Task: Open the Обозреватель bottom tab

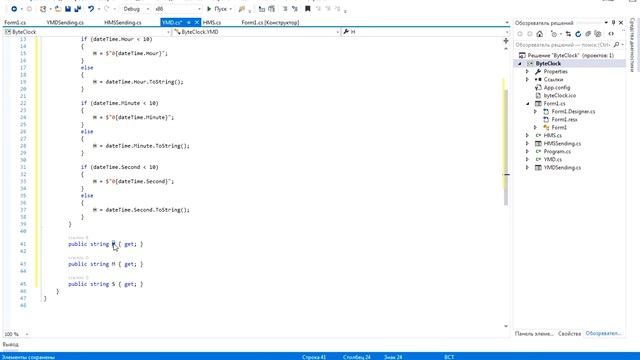Action: 603,333
